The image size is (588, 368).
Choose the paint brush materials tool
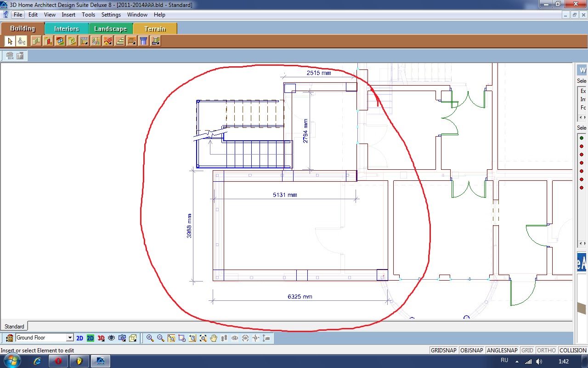click(x=22, y=41)
